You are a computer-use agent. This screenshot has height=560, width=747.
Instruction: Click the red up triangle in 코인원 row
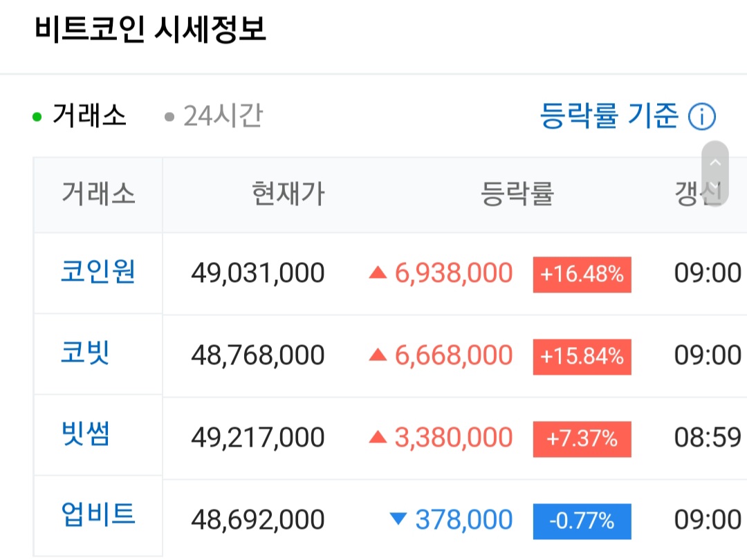(377, 274)
